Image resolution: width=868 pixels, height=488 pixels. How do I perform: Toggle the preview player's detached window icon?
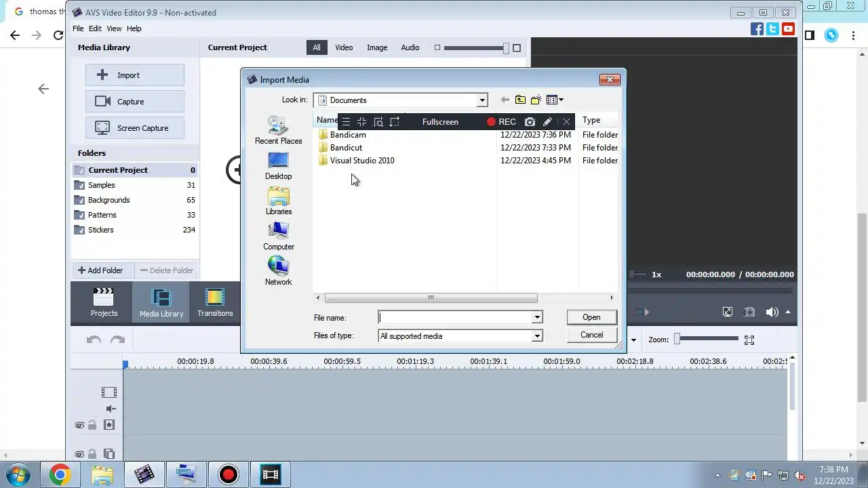[x=727, y=312]
